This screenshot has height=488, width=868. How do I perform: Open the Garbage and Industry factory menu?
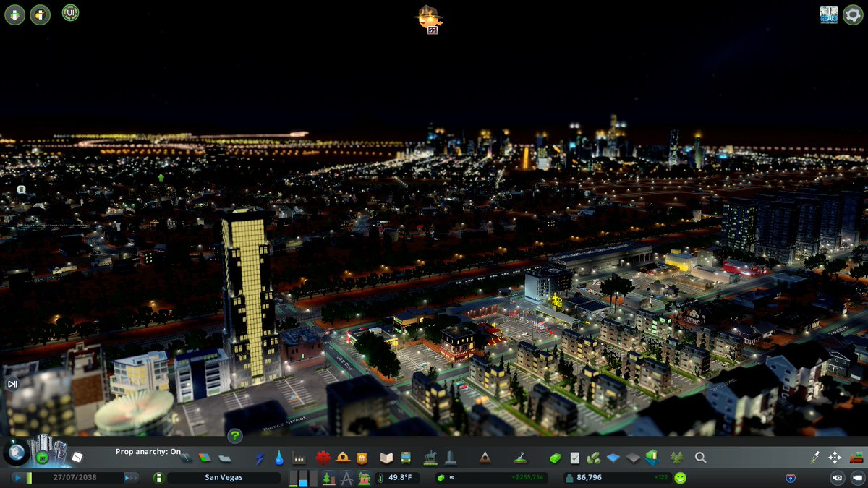pos(298,458)
